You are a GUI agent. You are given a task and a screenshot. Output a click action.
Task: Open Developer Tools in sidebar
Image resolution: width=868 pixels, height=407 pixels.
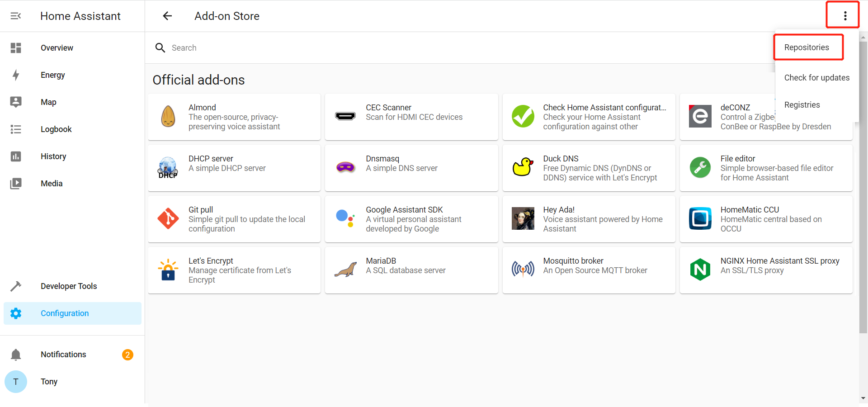coord(72,286)
